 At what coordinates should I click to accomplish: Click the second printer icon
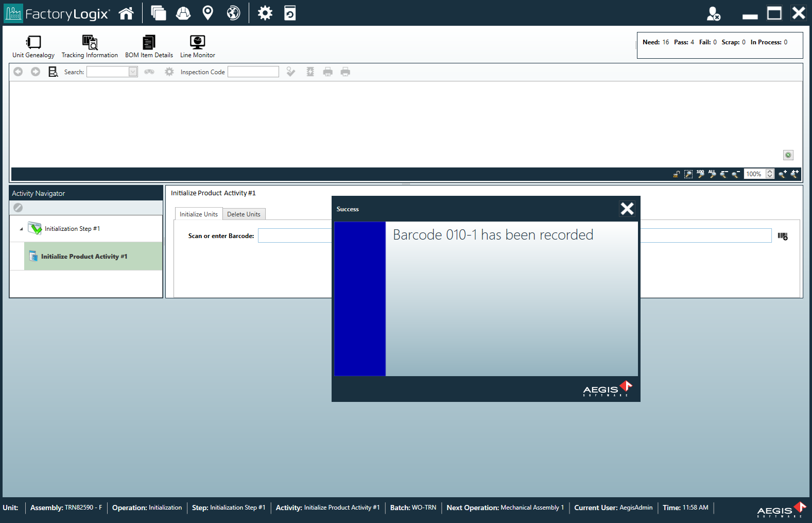click(x=345, y=72)
